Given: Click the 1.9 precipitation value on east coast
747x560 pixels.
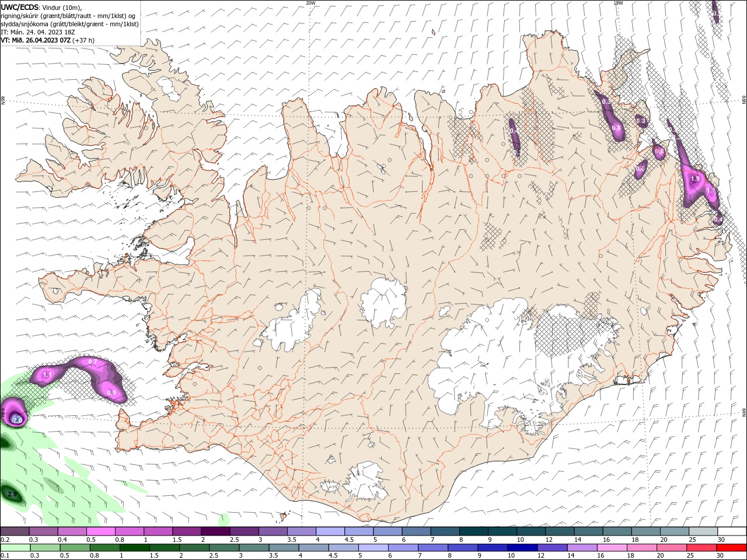Looking at the screenshot, I should coord(695,179).
